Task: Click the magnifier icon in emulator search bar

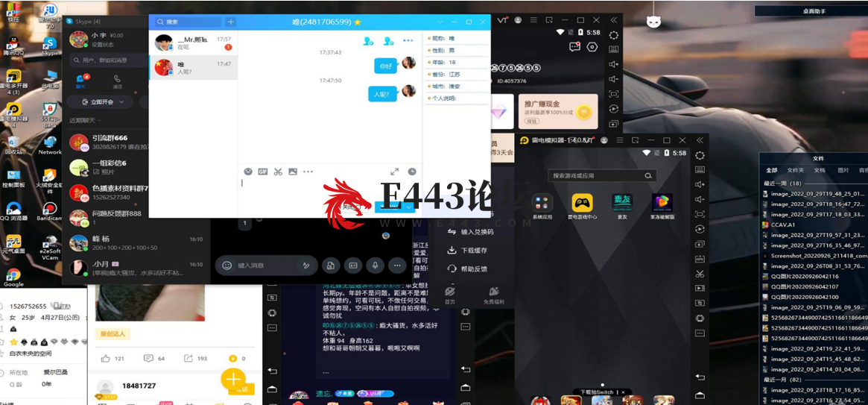Action: click(648, 175)
